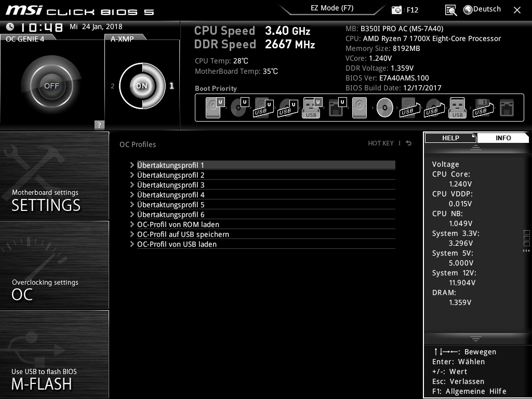Click the MotherBoard Temp 35°C reading

point(236,71)
